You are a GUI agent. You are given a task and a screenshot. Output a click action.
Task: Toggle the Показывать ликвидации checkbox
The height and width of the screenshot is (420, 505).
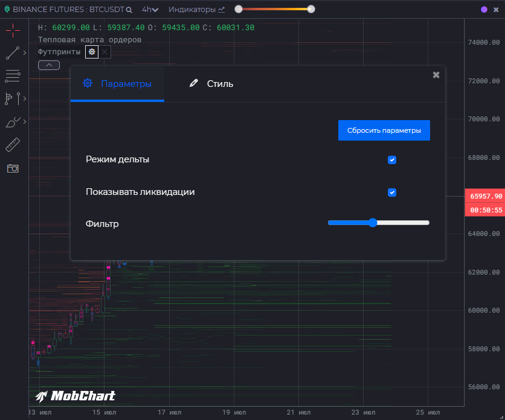click(x=392, y=192)
